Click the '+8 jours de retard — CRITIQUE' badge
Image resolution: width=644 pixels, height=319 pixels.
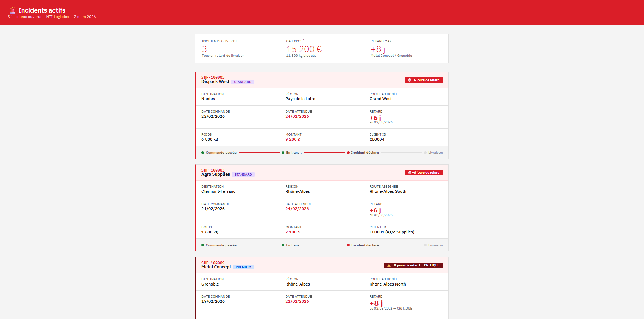click(413, 265)
